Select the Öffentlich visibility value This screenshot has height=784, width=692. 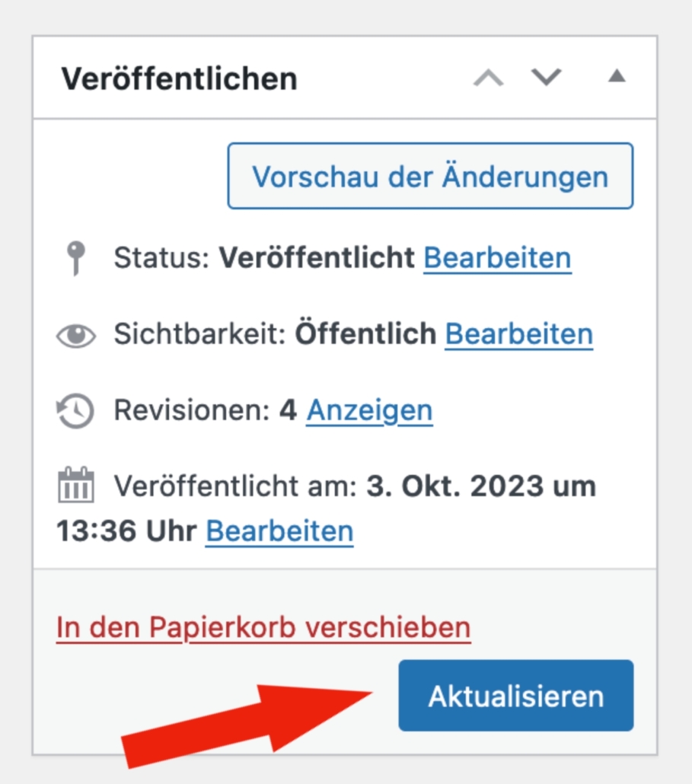pyautogui.click(x=365, y=335)
